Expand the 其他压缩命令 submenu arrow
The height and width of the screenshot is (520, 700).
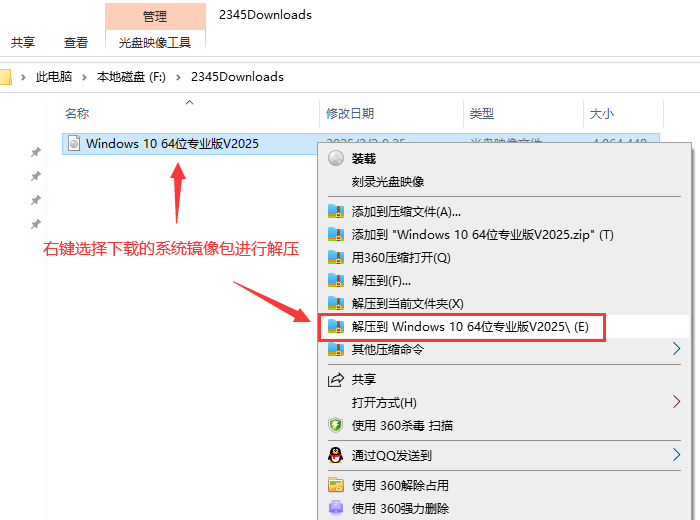(x=677, y=349)
